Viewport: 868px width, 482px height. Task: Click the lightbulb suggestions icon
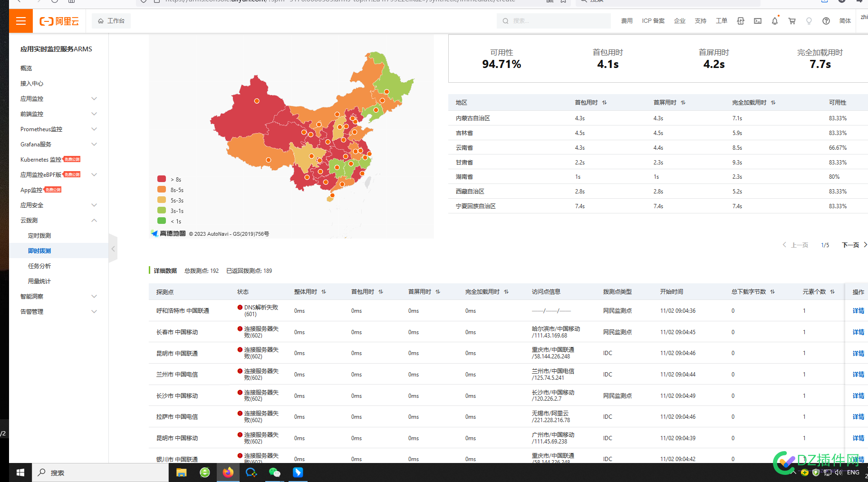coord(809,21)
